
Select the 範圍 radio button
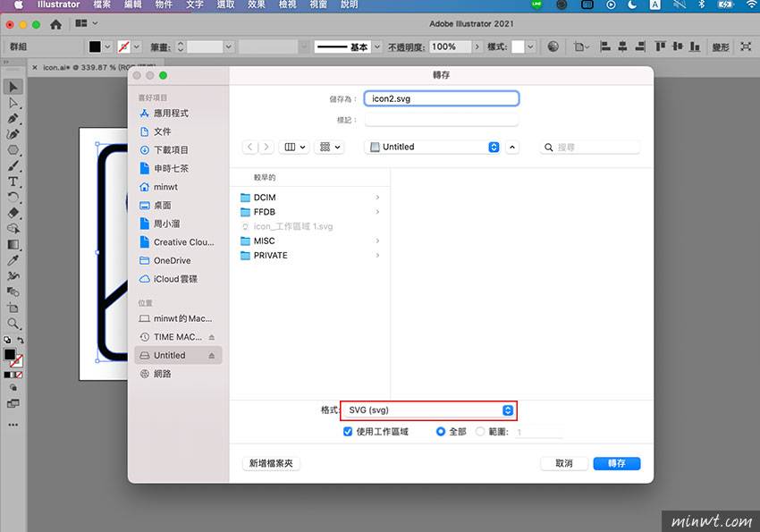(x=480, y=432)
